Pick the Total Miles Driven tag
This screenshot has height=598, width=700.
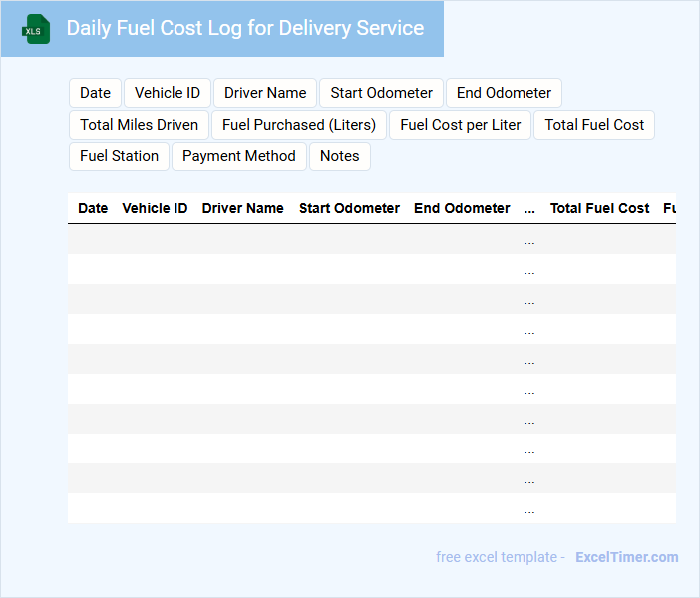139,125
